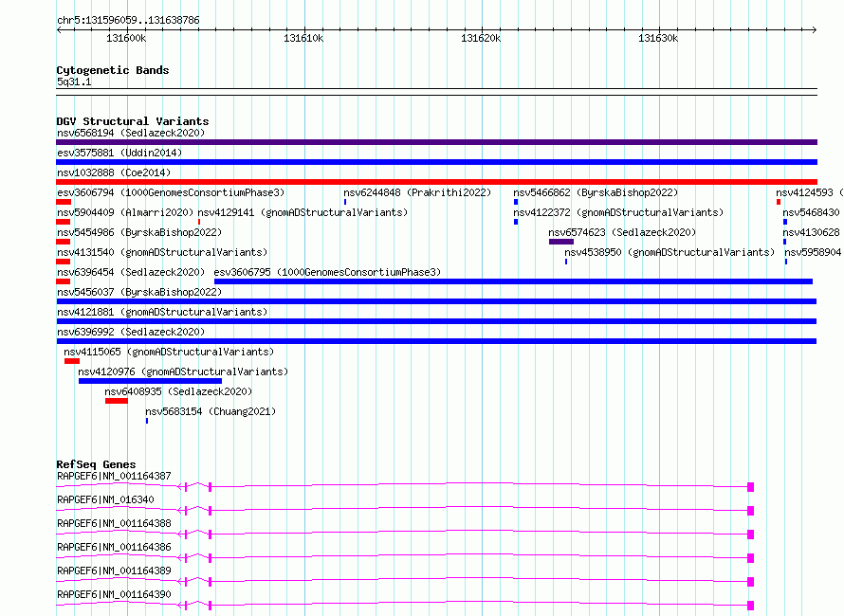Open the nsv1032888 (Coe2014) variant label

click(114, 172)
